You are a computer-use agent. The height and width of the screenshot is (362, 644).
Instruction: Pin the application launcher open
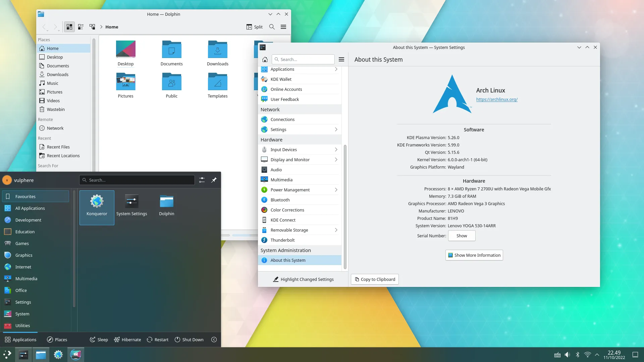click(214, 180)
